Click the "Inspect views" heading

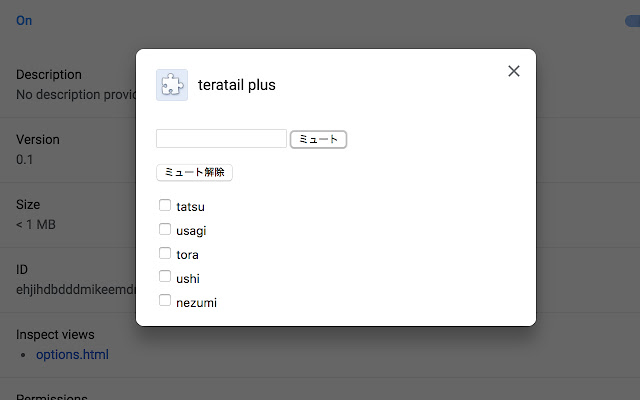point(55,334)
